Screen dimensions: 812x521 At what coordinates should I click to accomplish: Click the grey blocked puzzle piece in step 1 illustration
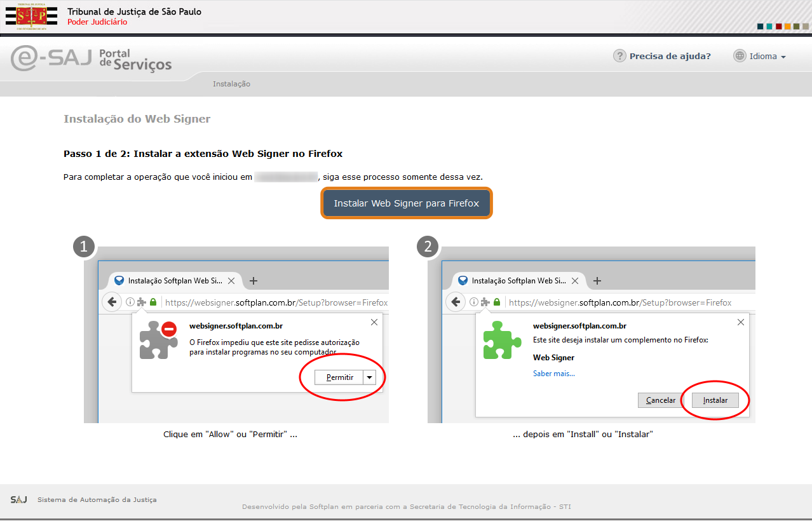pyautogui.click(x=159, y=340)
